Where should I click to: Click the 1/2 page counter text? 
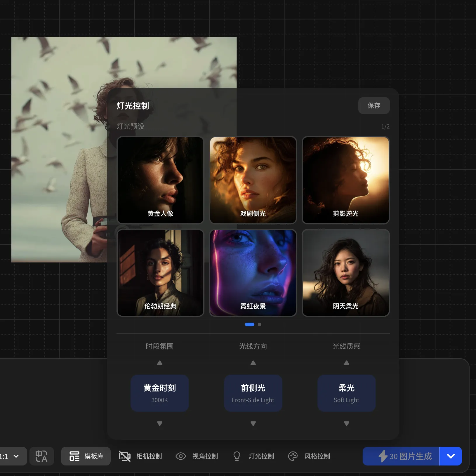pos(385,126)
